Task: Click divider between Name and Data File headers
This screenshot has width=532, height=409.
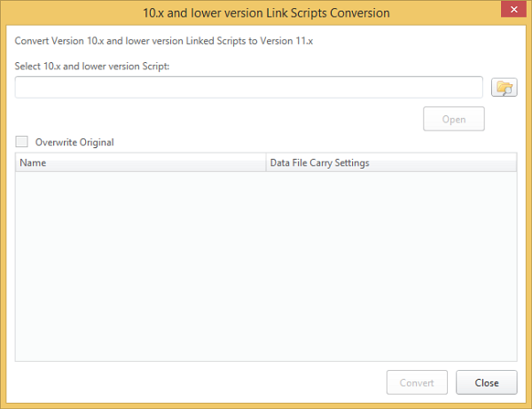Action: point(266,163)
